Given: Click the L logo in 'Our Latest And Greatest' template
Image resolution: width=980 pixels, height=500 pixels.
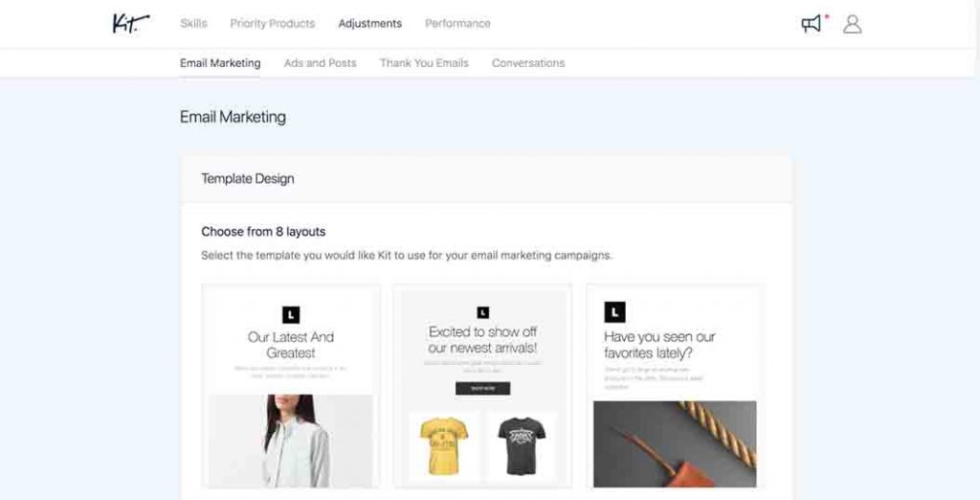Looking at the screenshot, I should click(x=291, y=315).
